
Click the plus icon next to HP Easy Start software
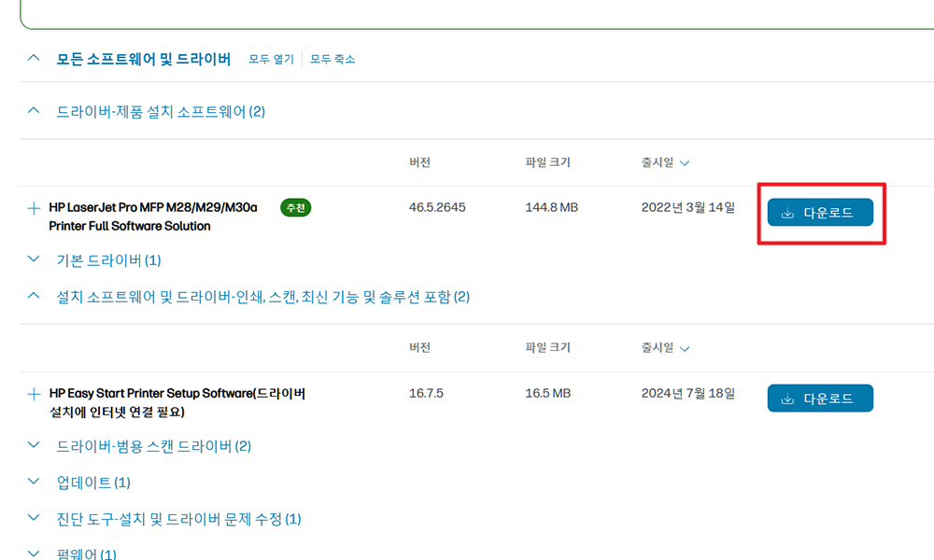pyautogui.click(x=34, y=393)
